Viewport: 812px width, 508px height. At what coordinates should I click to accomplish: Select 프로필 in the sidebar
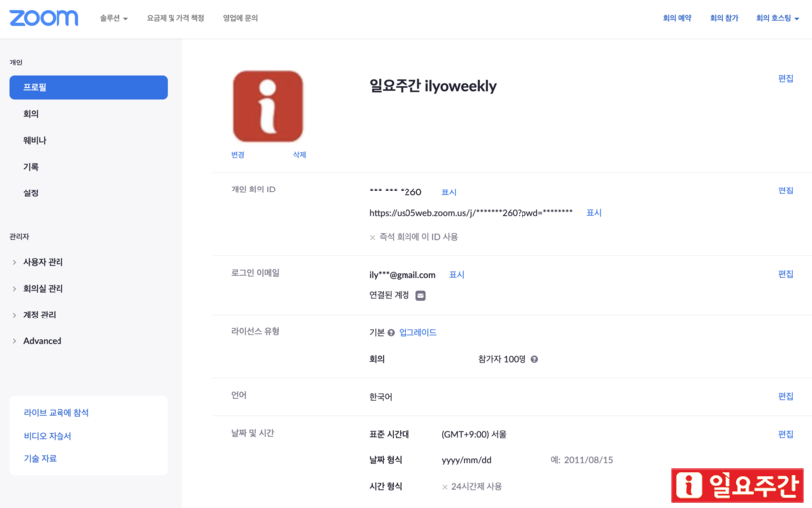pyautogui.click(x=88, y=87)
